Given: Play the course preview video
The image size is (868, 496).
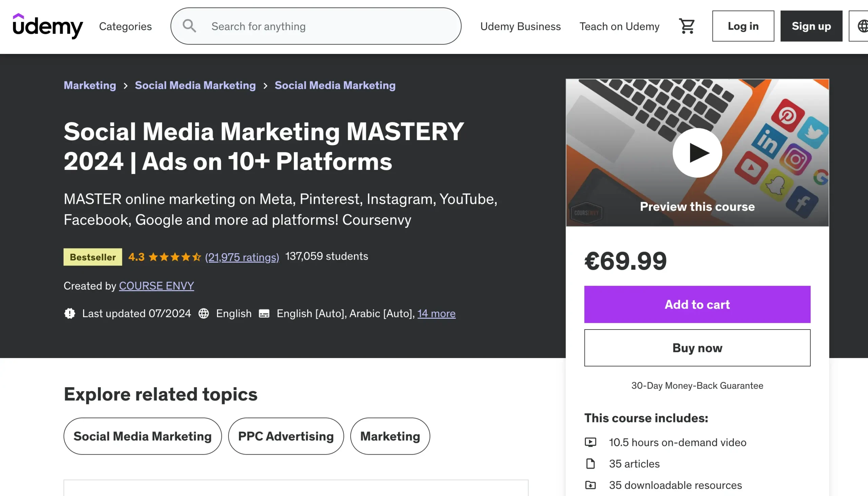Looking at the screenshot, I should tap(697, 153).
